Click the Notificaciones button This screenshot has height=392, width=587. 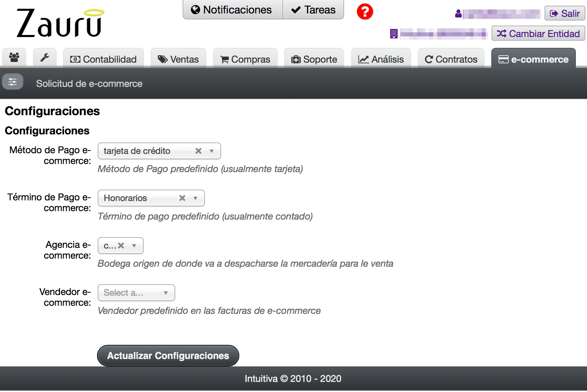(233, 10)
